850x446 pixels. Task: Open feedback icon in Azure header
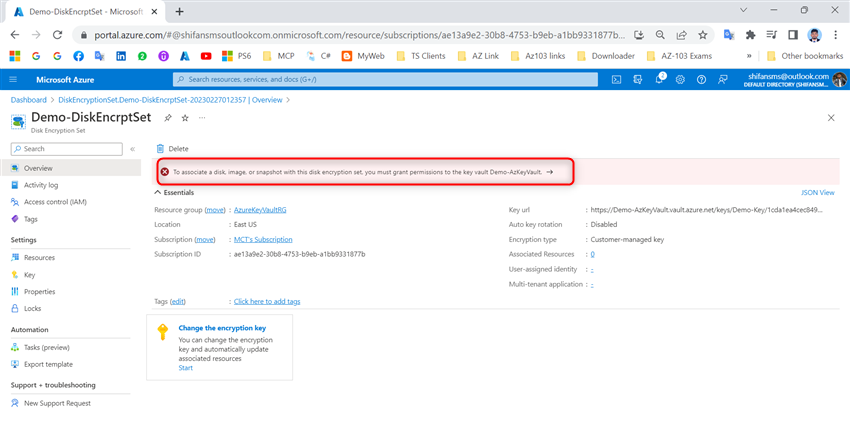(x=722, y=79)
